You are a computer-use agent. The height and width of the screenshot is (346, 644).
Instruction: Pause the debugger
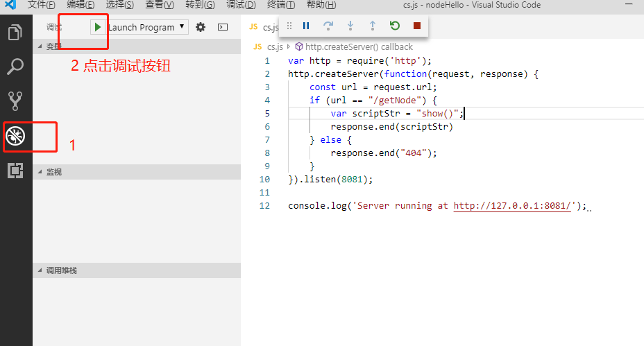(x=306, y=26)
